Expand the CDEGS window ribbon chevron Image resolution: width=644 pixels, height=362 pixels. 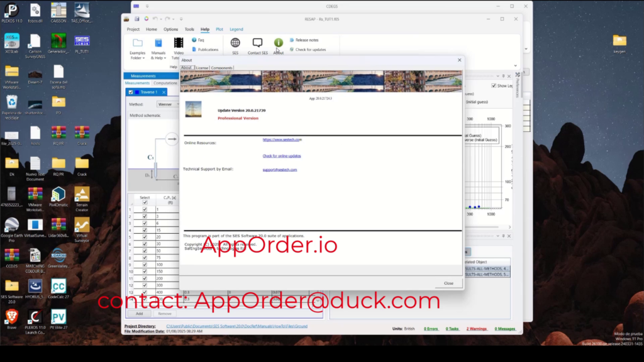coord(526,49)
